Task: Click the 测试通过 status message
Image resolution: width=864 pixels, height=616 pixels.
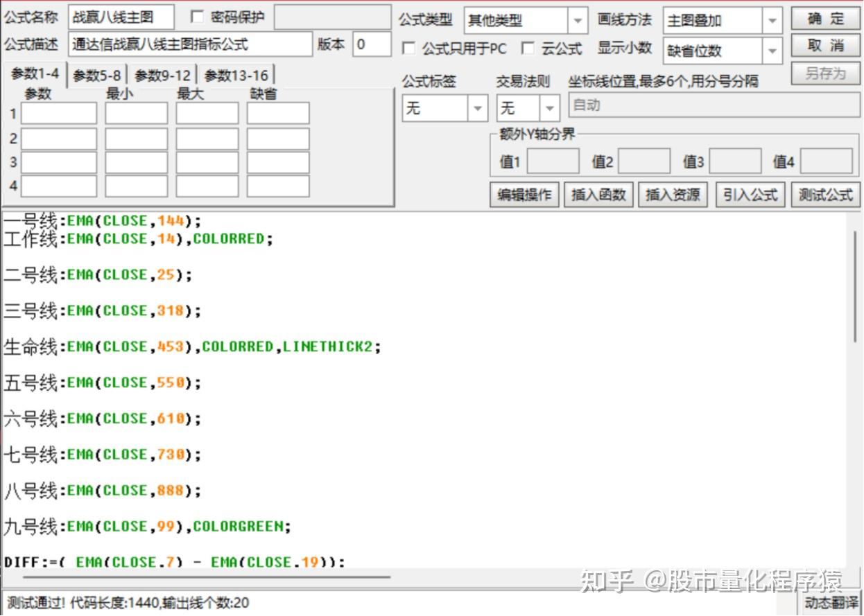Action: [x=128, y=603]
